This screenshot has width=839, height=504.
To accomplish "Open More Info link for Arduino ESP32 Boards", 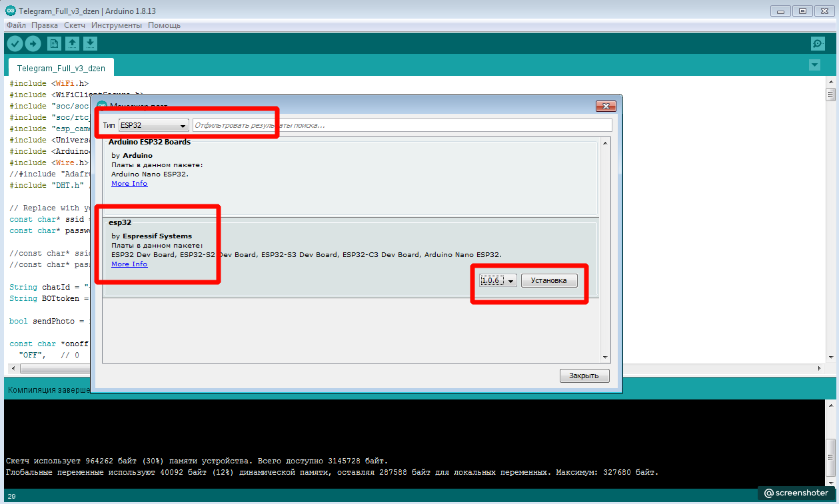I will (129, 184).
